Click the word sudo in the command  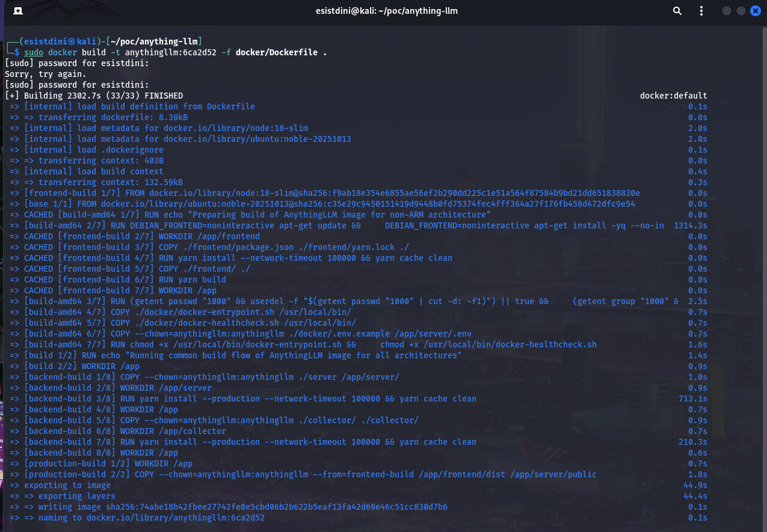click(34, 52)
